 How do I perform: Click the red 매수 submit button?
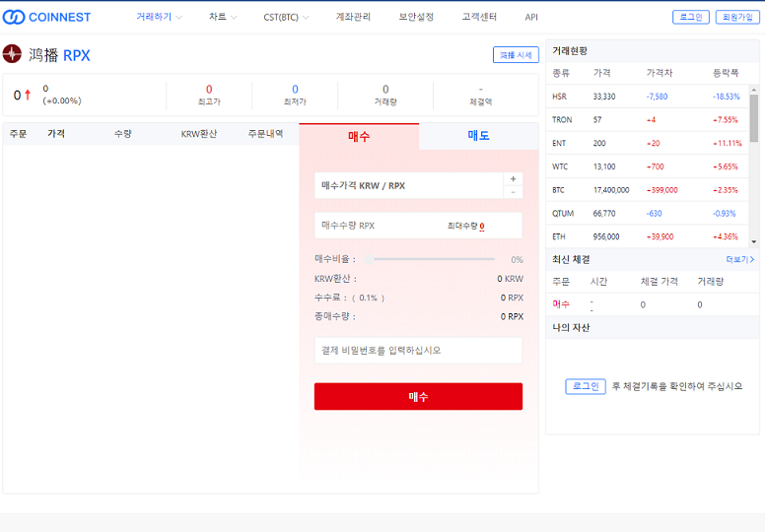[418, 396]
